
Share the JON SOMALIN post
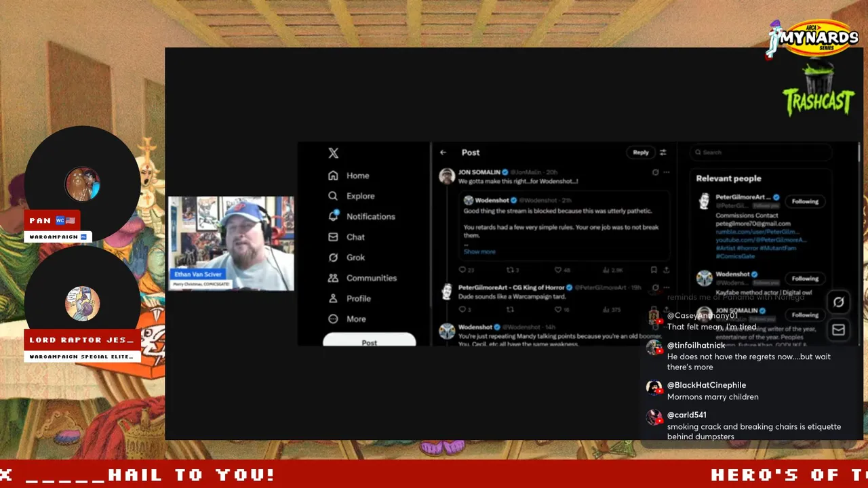[667, 270]
